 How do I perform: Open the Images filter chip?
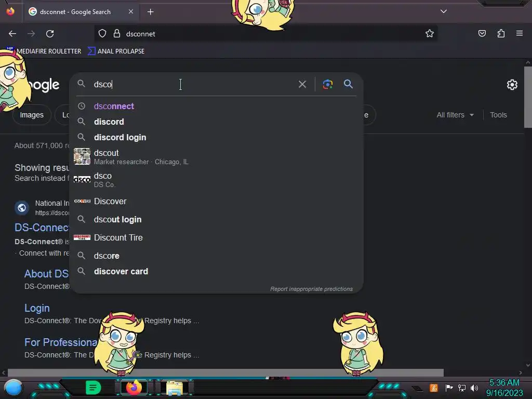[32, 115]
